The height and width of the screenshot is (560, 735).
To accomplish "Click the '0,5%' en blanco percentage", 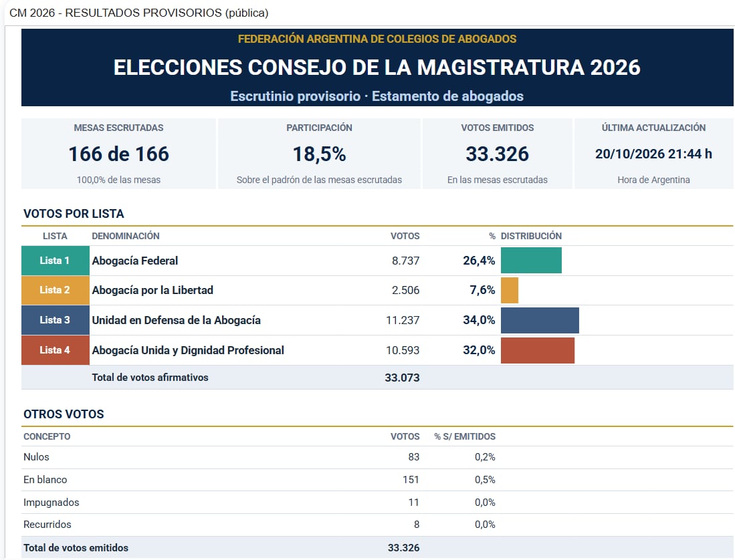I will [x=485, y=479].
